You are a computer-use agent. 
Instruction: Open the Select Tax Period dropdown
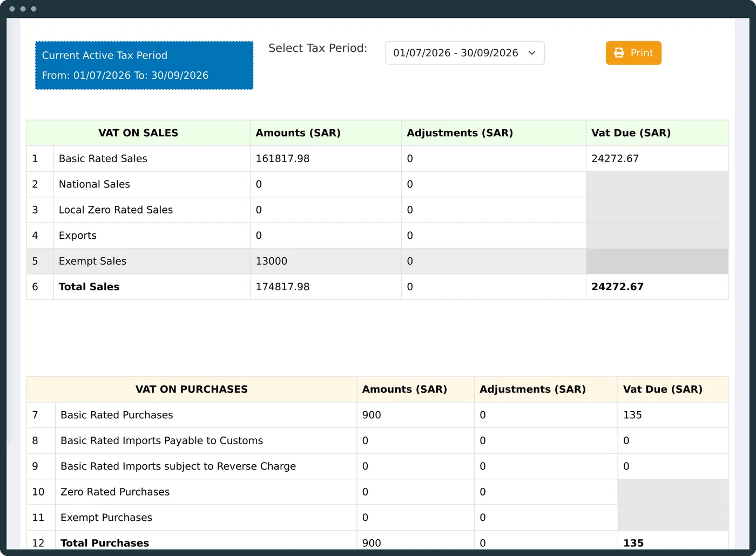tap(464, 53)
